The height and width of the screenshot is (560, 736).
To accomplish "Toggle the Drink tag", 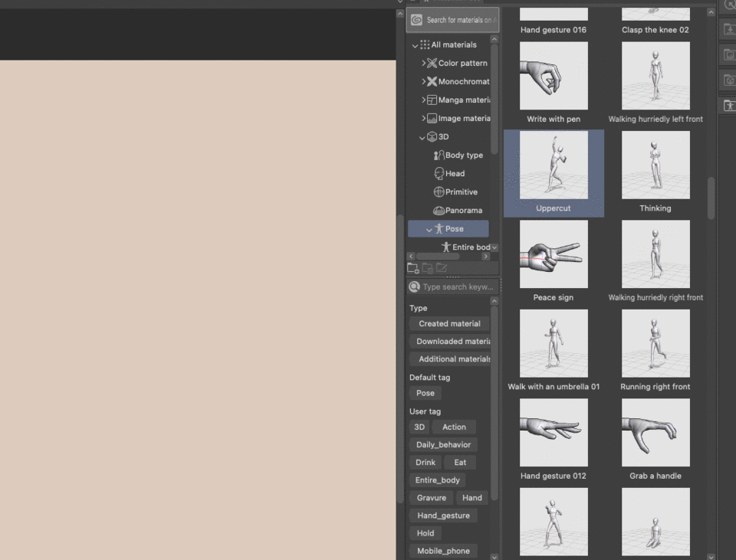I will tap(426, 463).
